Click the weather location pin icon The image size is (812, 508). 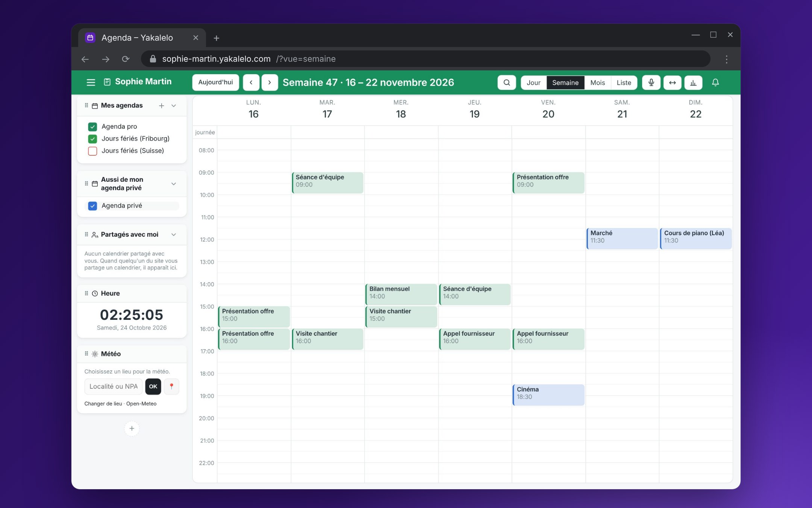coord(171,386)
